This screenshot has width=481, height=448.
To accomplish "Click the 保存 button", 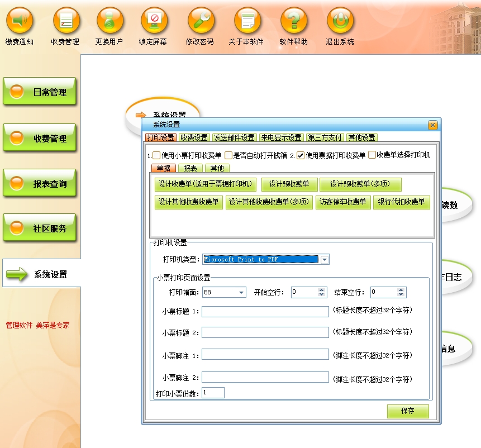I will (408, 411).
